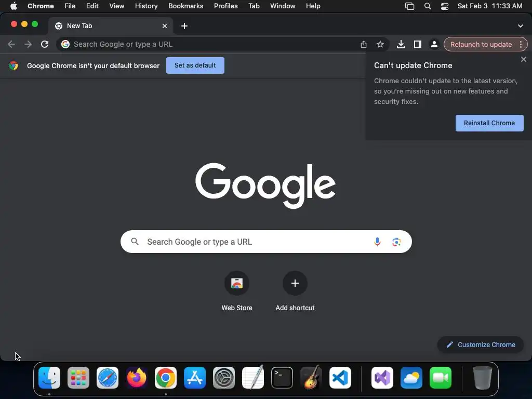Click Chrome icon in the dock
The height and width of the screenshot is (399, 532).
click(166, 378)
